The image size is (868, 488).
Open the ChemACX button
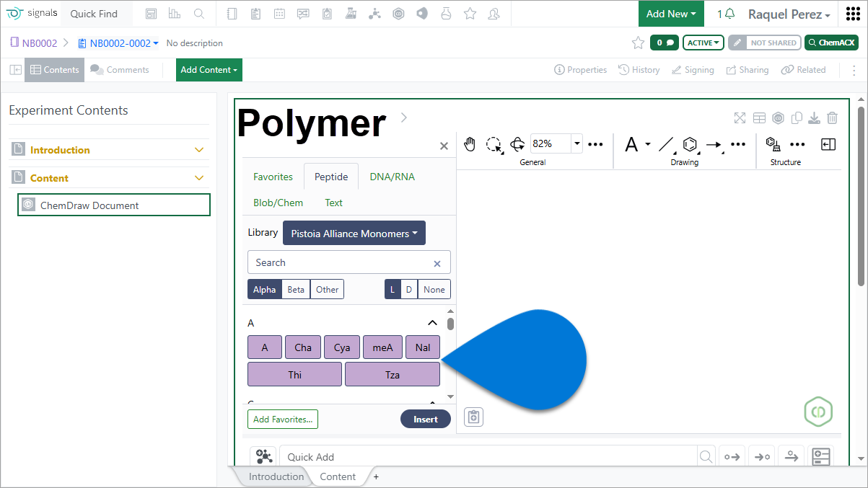[x=831, y=43]
